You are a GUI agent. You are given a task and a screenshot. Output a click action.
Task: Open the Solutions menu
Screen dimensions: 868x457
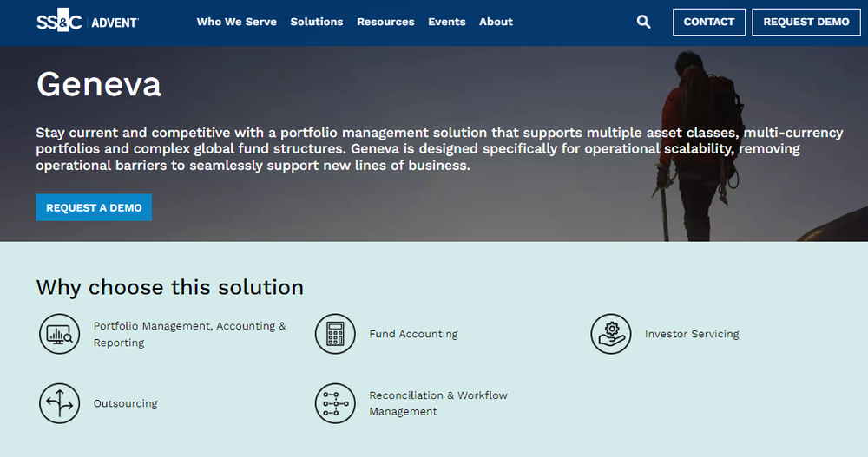(x=317, y=22)
